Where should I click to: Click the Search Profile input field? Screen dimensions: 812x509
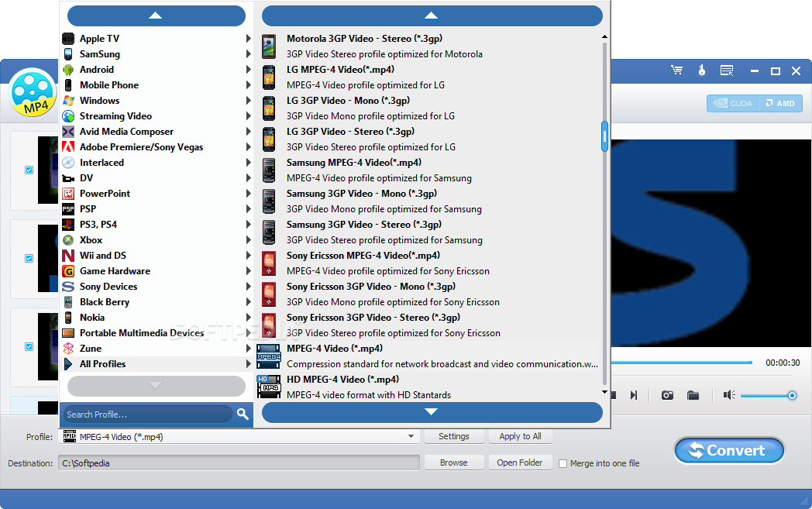coord(148,414)
